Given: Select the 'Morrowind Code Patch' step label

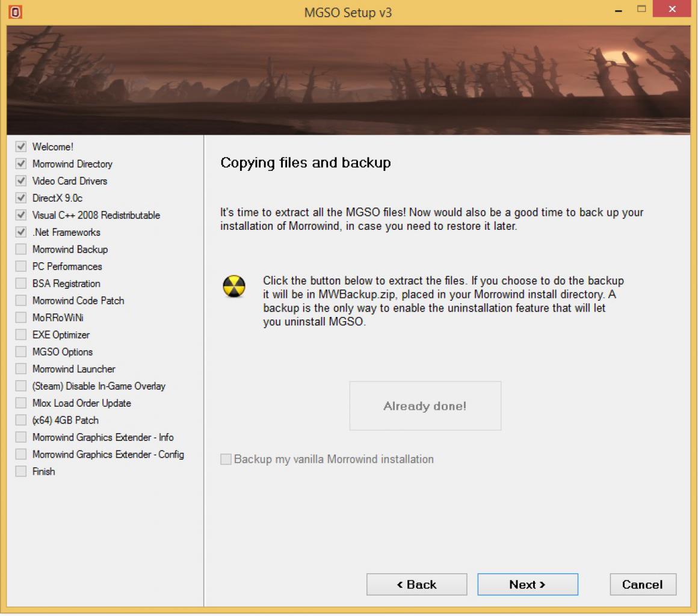Looking at the screenshot, I should pos(78,300).
